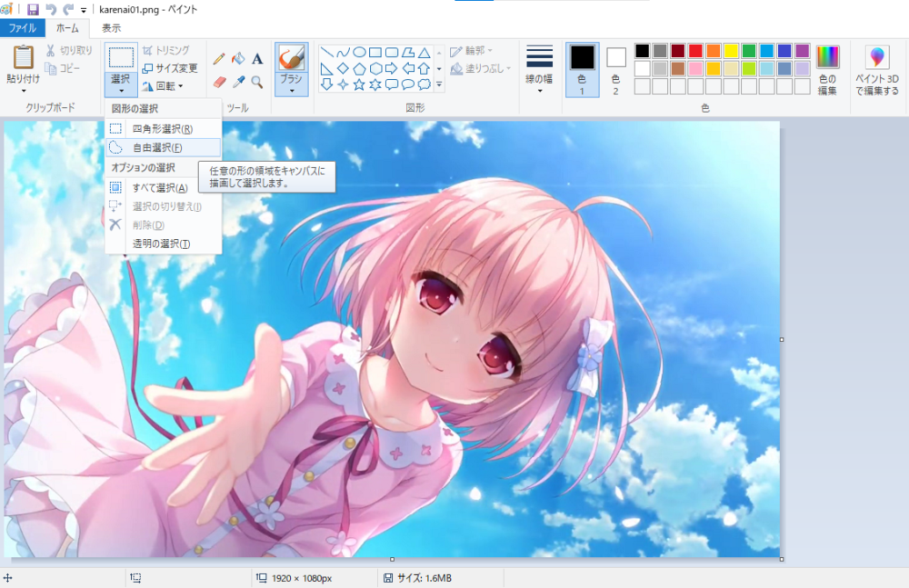The height and width of the screenshot is (588, 909).
Task: Pick the purple color swatch
Action: point(803,51)
